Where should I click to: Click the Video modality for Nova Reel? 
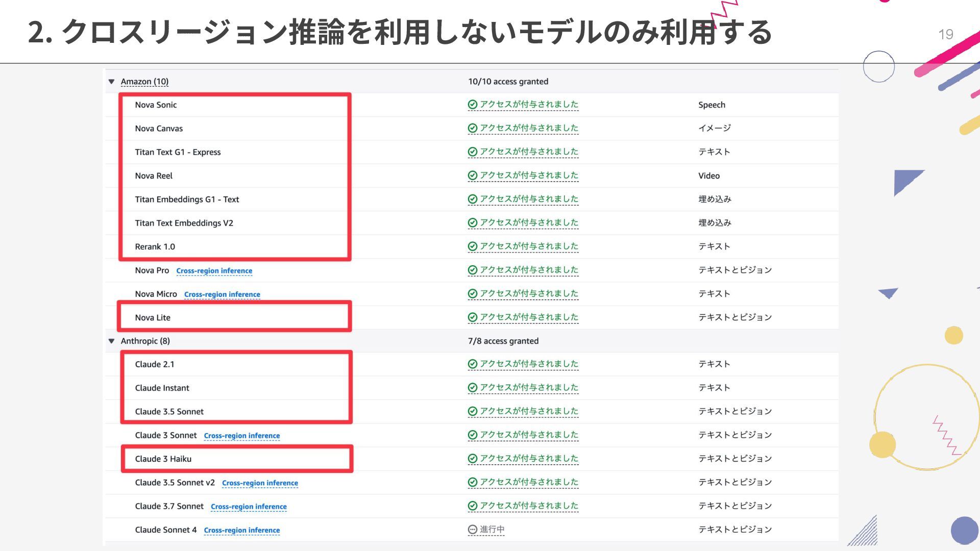709,176
